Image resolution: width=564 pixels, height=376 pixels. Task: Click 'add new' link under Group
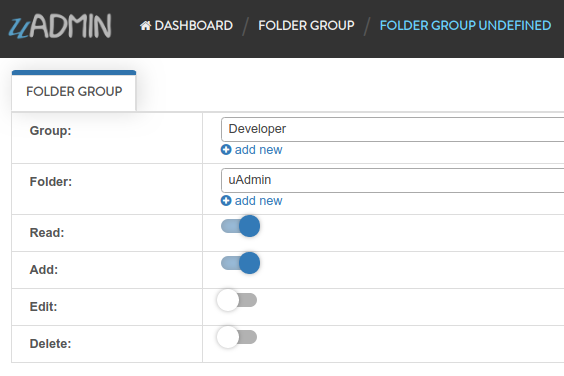[x=258, y=150]
